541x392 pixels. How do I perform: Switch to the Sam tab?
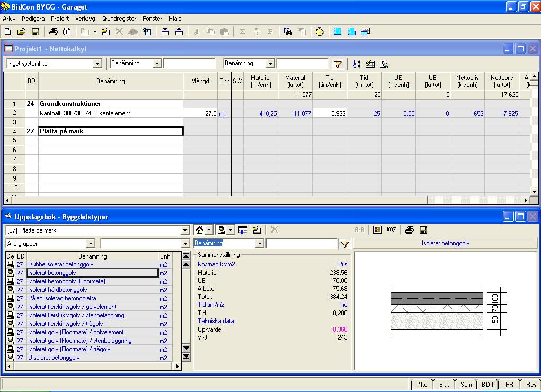(466, 385)
